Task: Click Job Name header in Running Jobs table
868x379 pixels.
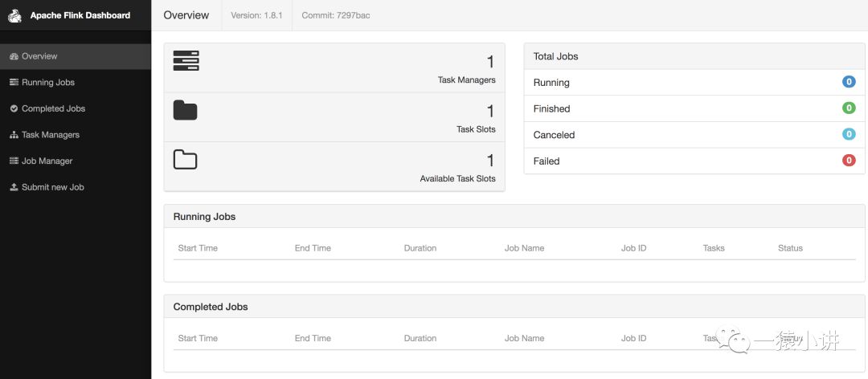Action: (x=524, y=248)
